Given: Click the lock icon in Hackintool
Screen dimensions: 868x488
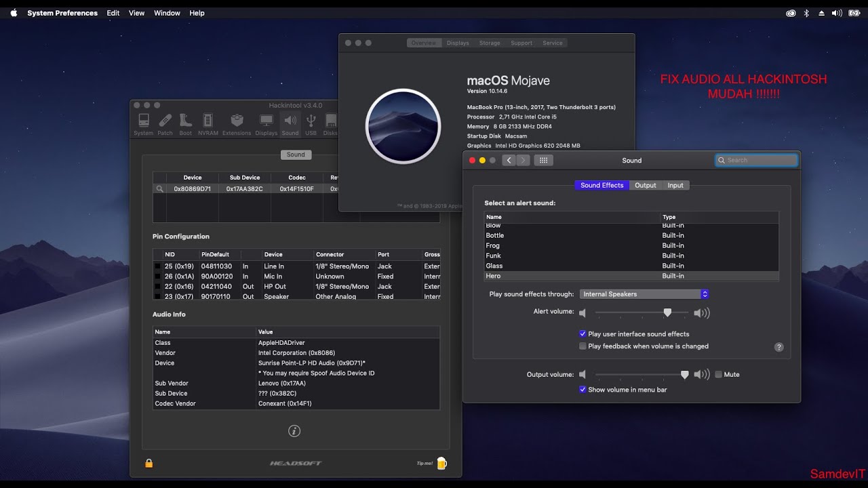Looking at the screenshot, I should click(x=149, y=463).
